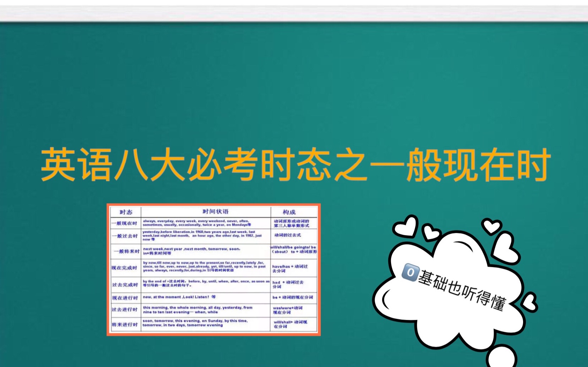Click the cell starting "soon, tomorrow, this evening"
The width and height of the screenshot is (588, 367).
(206, 324)
